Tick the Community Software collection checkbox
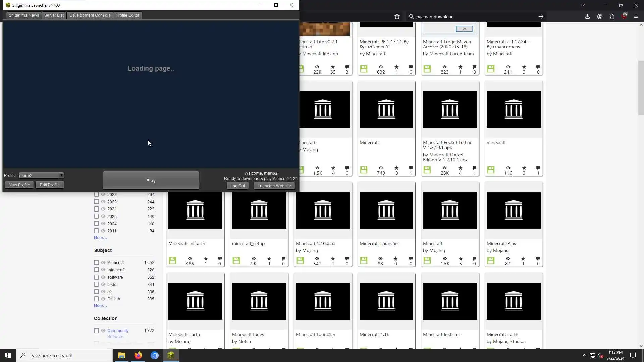This screenshot has width=644, height=362. 96,331
